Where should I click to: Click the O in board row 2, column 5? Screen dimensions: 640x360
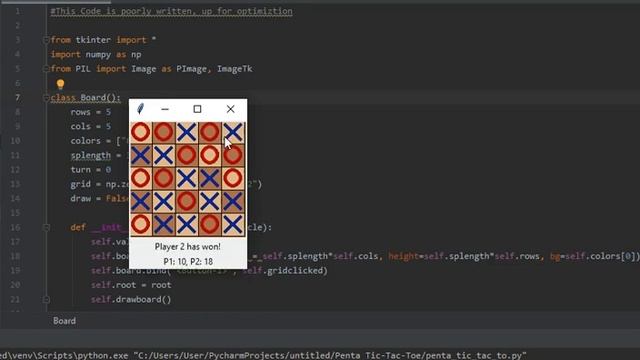coord(233,155)
